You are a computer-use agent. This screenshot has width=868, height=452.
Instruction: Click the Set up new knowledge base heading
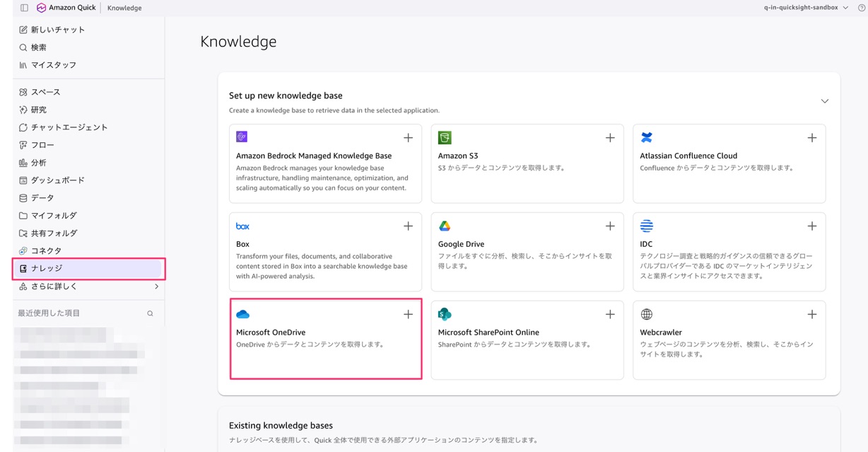[286, 95]
